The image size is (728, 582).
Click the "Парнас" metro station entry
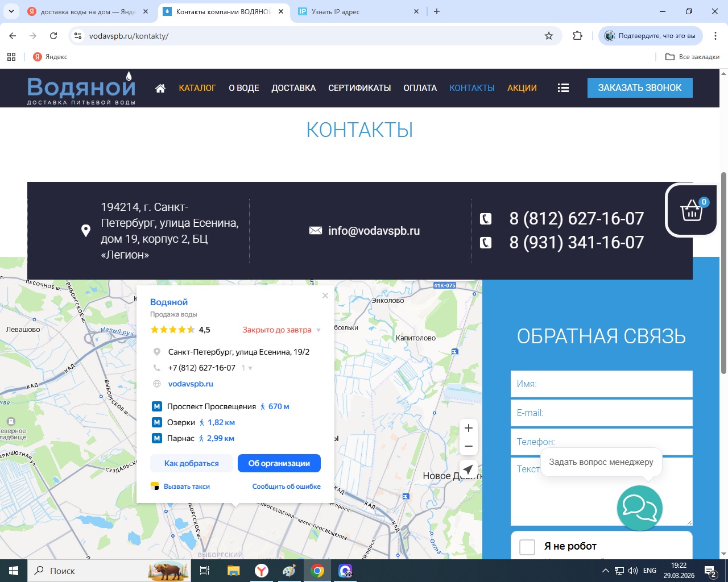181,438
